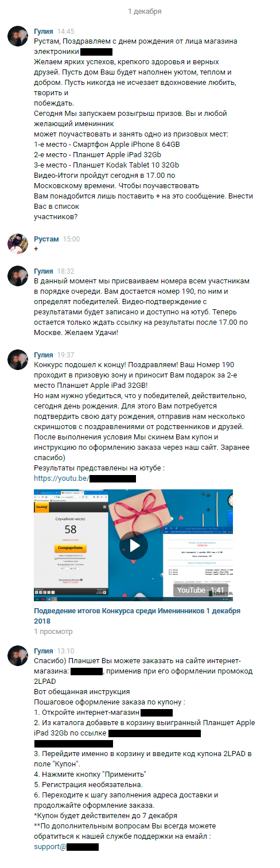280x868 pixels.
Task: Click sender name Гулия at 19:37
Action: (x=44, y=355)
